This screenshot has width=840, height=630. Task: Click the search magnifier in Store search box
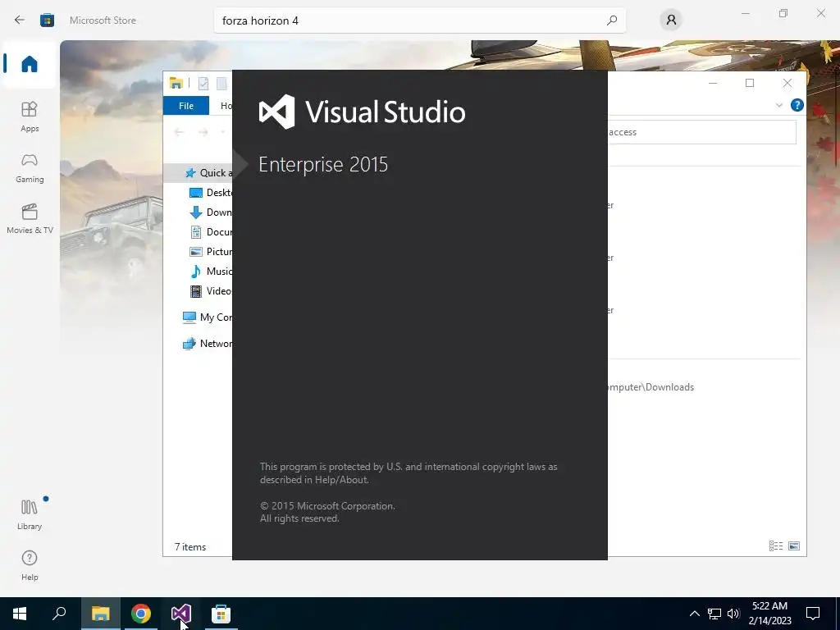[x=612, y=21]
